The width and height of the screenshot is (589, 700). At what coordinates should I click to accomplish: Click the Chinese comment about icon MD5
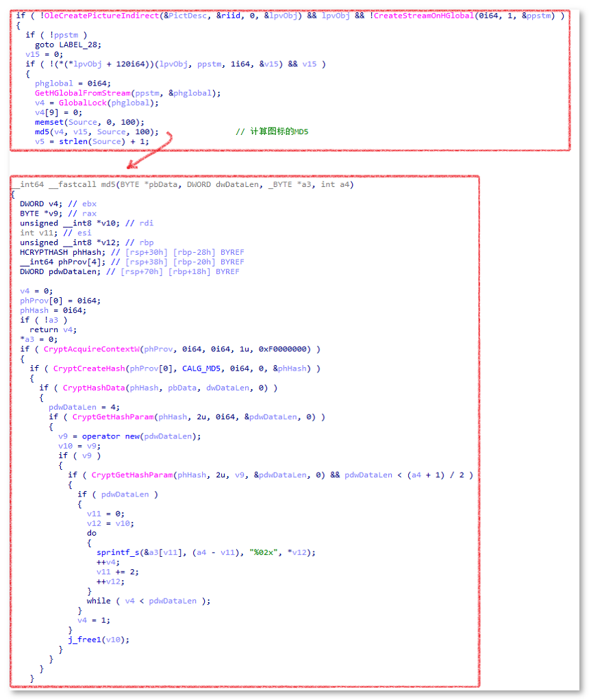271,132
